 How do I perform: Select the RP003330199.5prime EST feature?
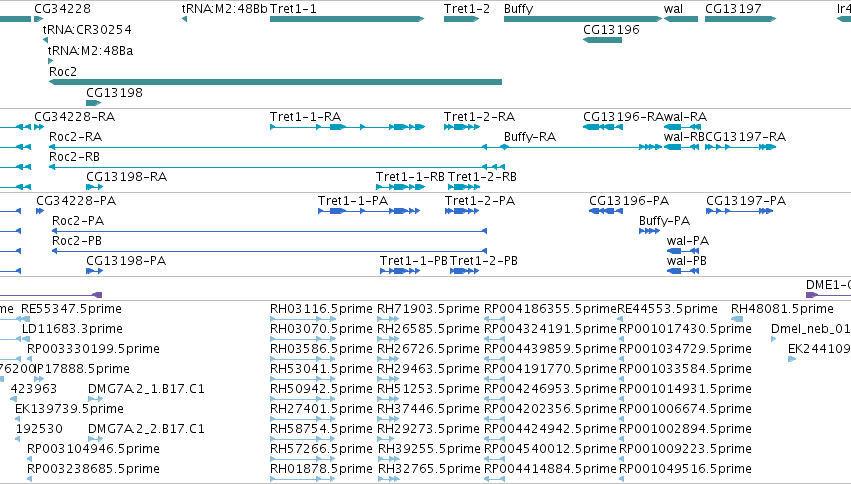point(30,359)
